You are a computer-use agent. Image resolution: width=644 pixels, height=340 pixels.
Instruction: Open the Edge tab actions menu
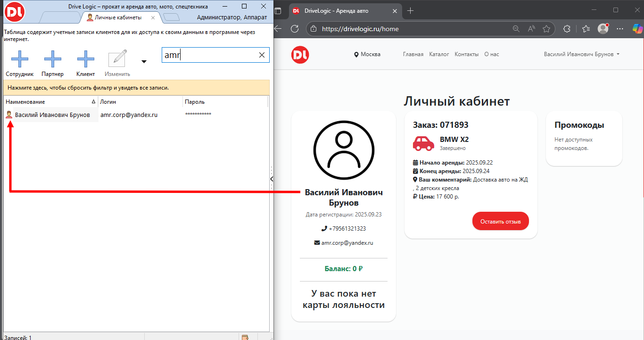(278, 10)
